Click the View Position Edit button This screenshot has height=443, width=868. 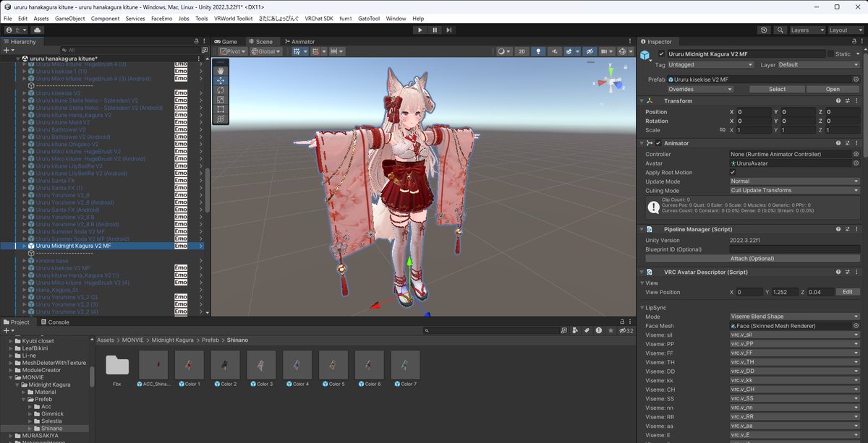pyautogui.click(x=848, y=292)
